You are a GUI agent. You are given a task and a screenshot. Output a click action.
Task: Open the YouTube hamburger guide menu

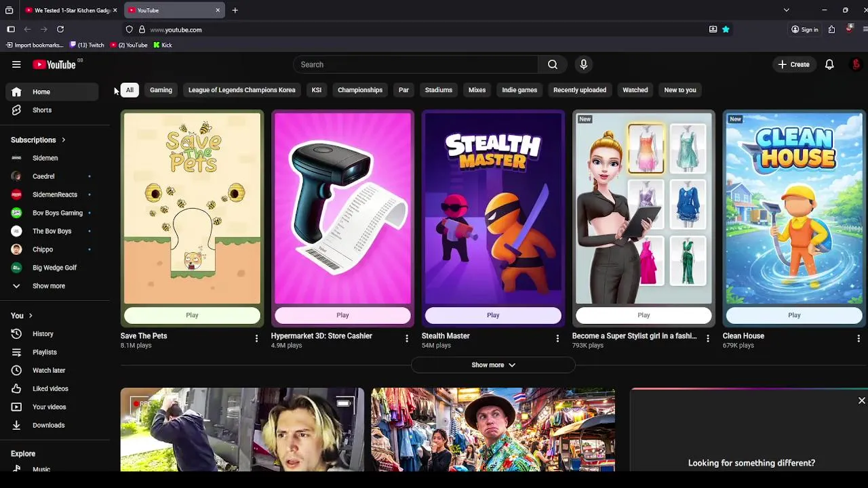tap(16, 64)
